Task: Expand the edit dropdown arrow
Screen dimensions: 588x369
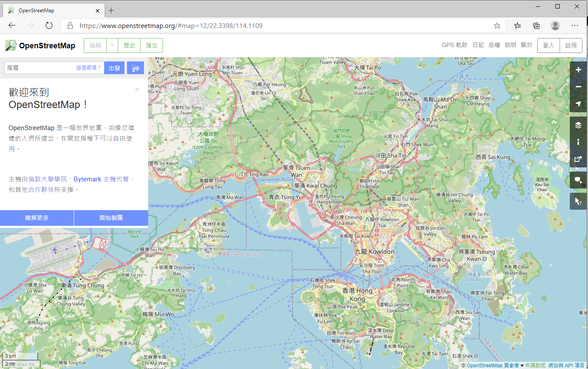Action: click(112, 45)
